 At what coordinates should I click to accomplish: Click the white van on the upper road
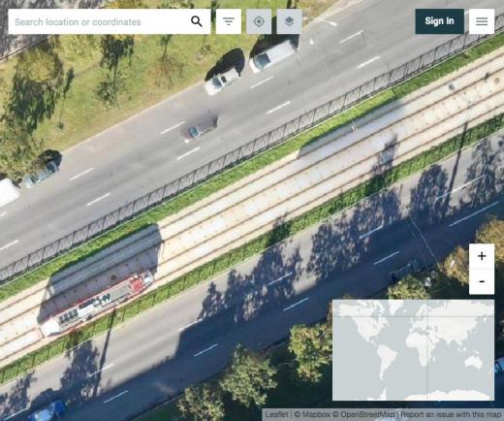click(273, 55)
